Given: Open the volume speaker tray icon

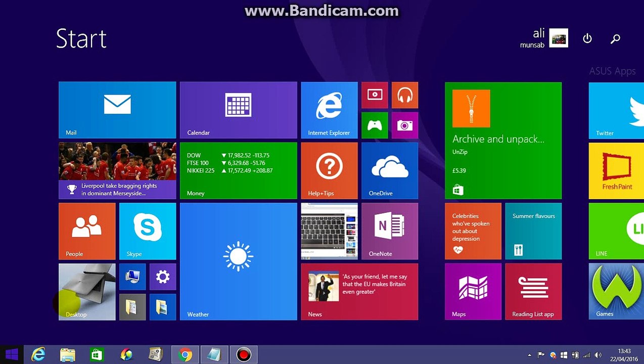Looking at the screenshot, I should point(599,355).
